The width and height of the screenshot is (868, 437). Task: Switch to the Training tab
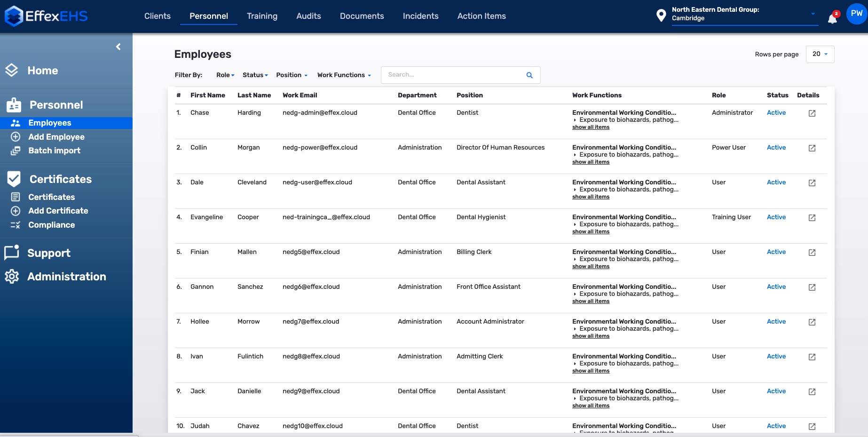(x=262, y=16)
